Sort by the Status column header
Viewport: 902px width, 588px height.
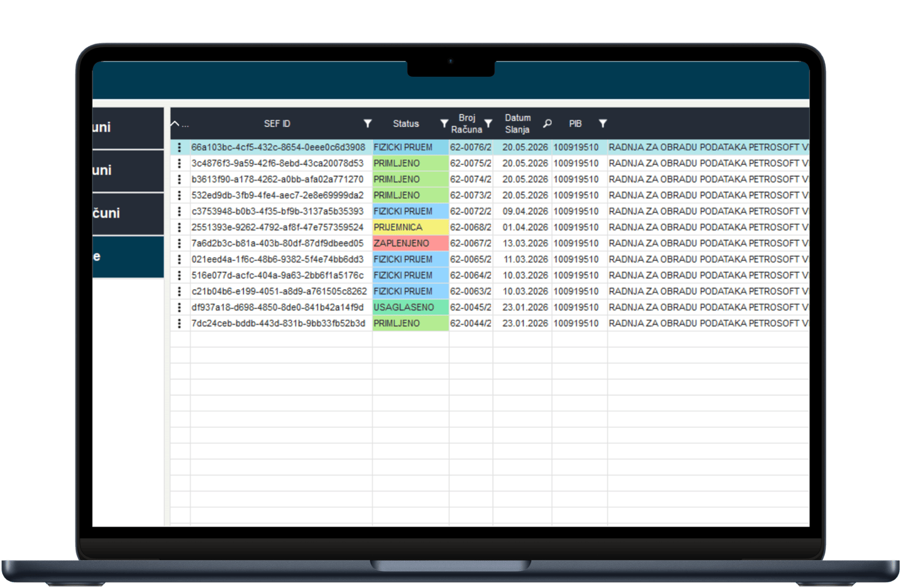406,123
